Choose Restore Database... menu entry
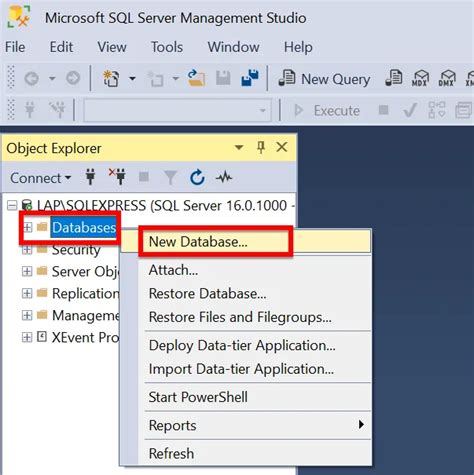474x475 pixels. 246,293
